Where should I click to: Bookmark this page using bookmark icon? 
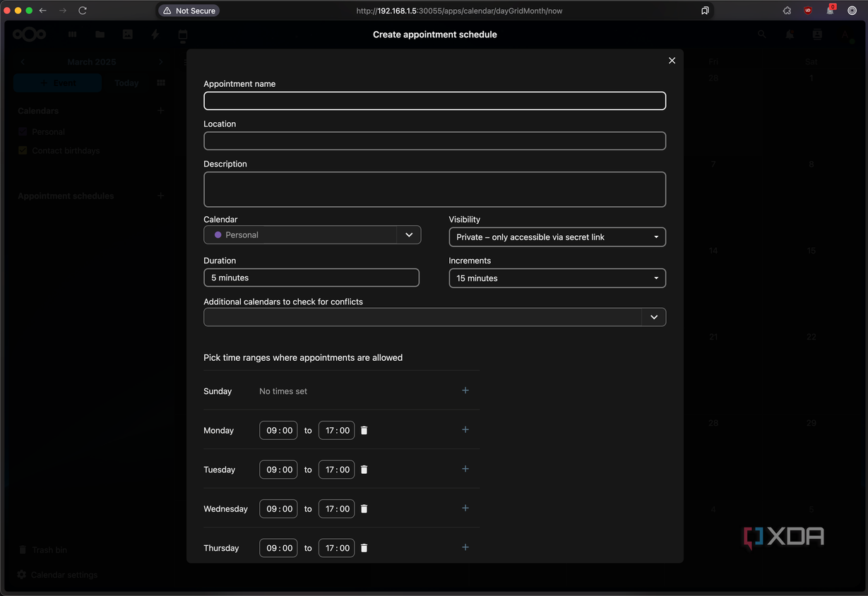(x=705, y=11)
